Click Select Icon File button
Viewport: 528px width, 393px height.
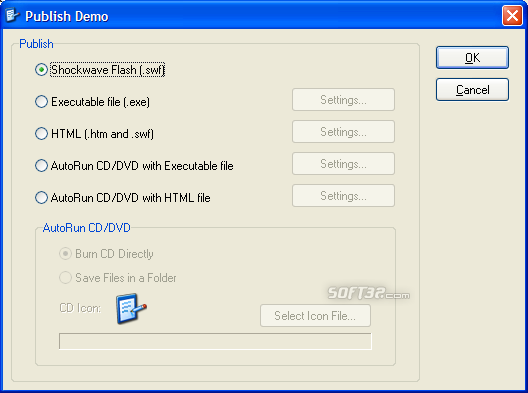click(x=315, y=316)
